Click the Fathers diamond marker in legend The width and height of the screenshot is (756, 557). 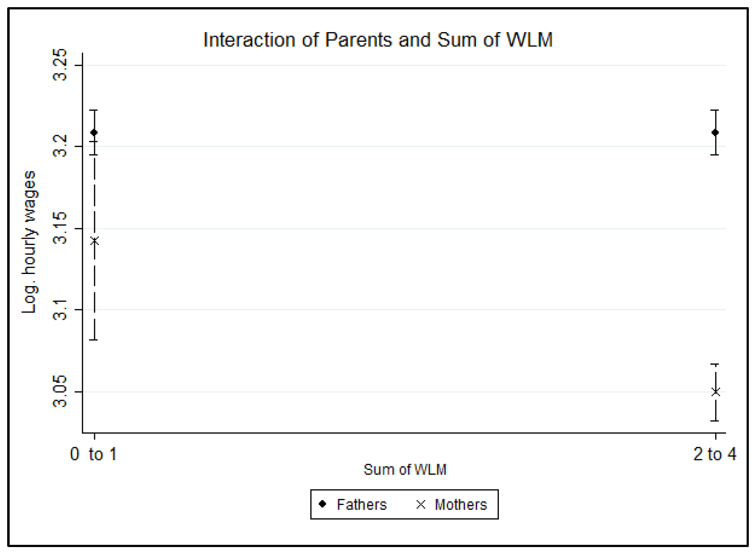pos(323,504)
